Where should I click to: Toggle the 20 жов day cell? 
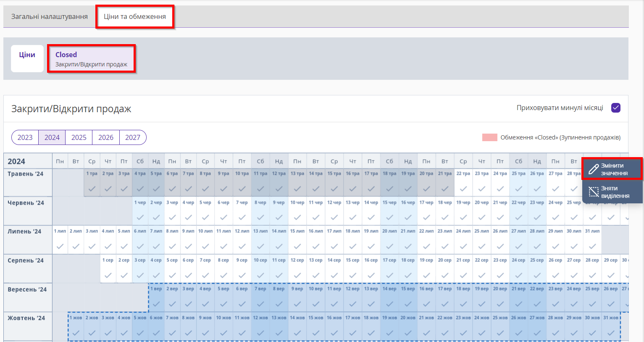(x=408, y=326)
